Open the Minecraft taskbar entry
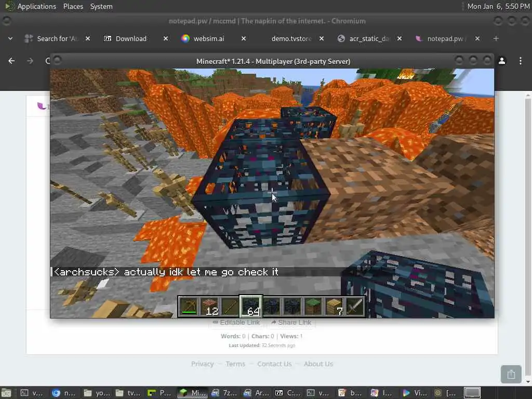 tap(193, 393)
